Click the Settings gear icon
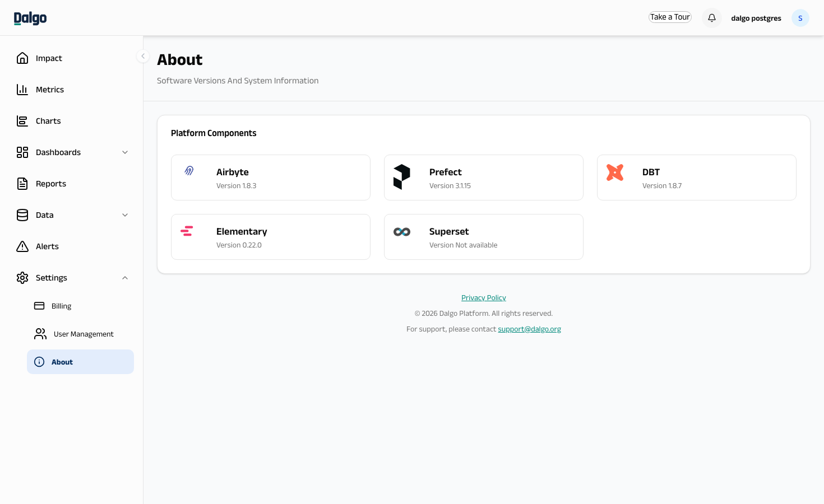Viewport: 824px width, 504px height. [x=22, y=278]
